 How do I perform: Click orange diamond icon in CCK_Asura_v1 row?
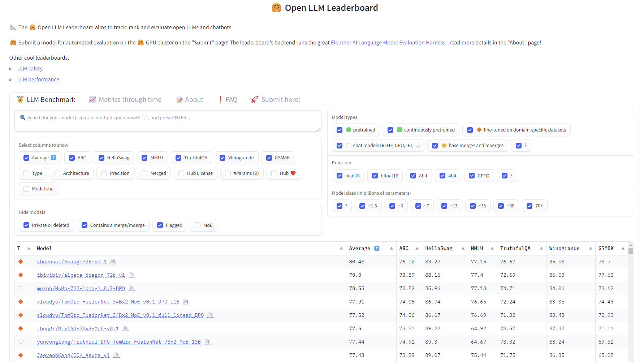coord(21,355)
